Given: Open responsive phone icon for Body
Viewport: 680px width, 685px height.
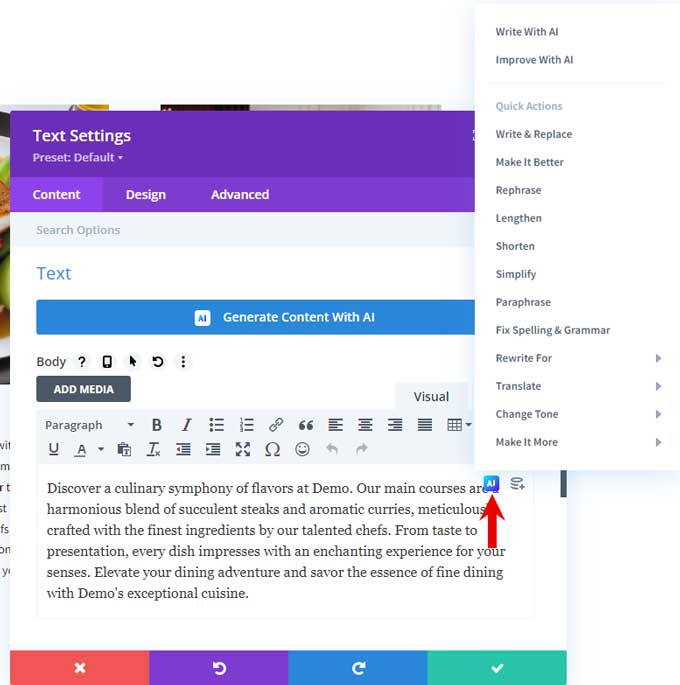Looking at the screenshot, I should (107, 362).
